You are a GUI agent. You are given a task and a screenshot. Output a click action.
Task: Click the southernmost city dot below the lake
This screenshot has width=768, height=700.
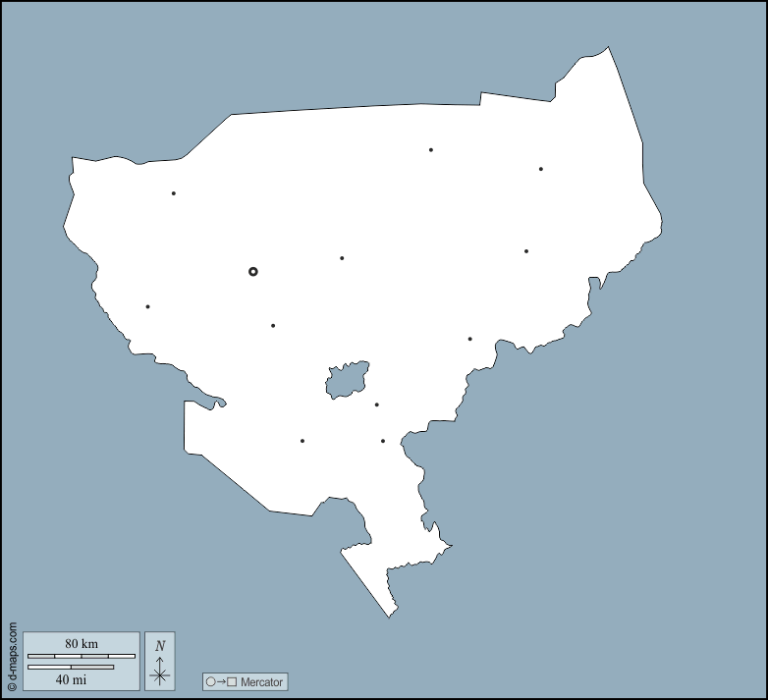coord(382,441)
